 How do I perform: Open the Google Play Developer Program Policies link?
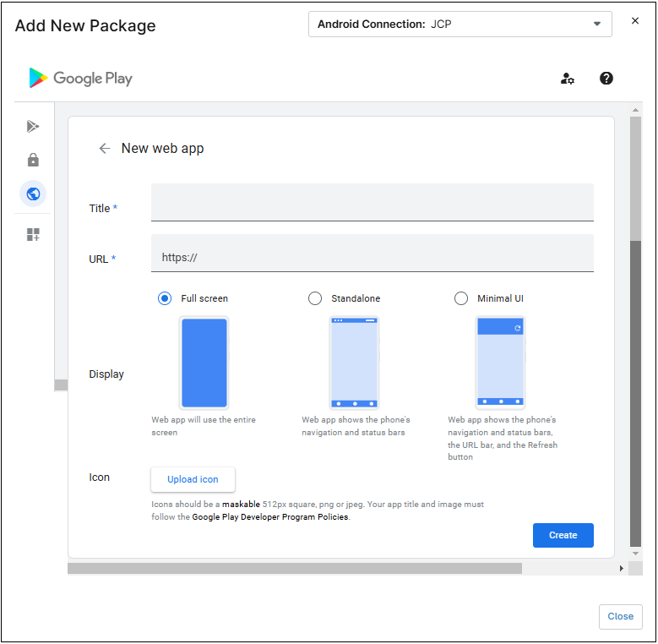click(269, 517)
